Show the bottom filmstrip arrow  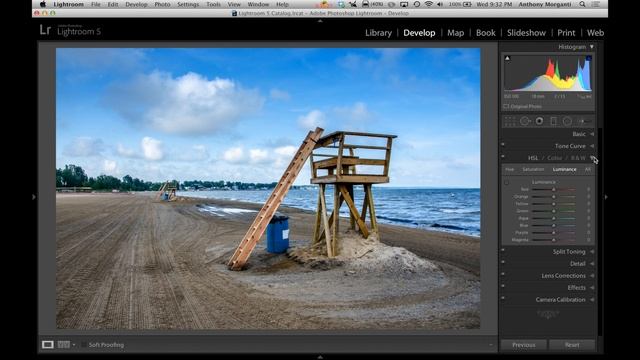(x=320, y=357)
